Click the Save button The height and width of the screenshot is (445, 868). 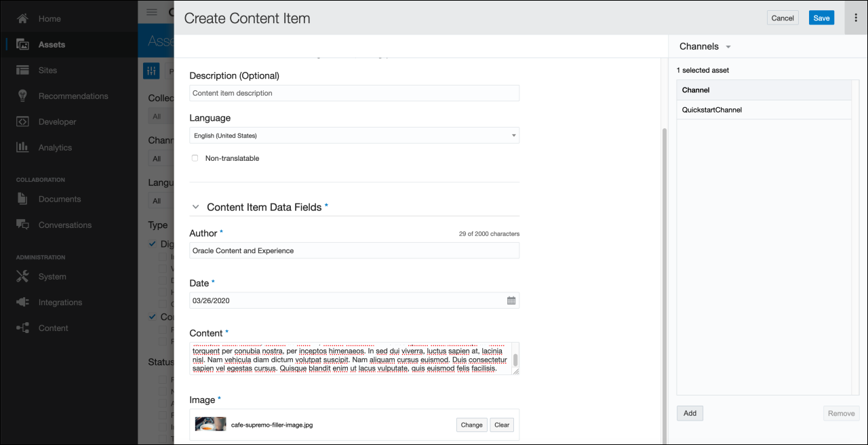click(821, 18)
